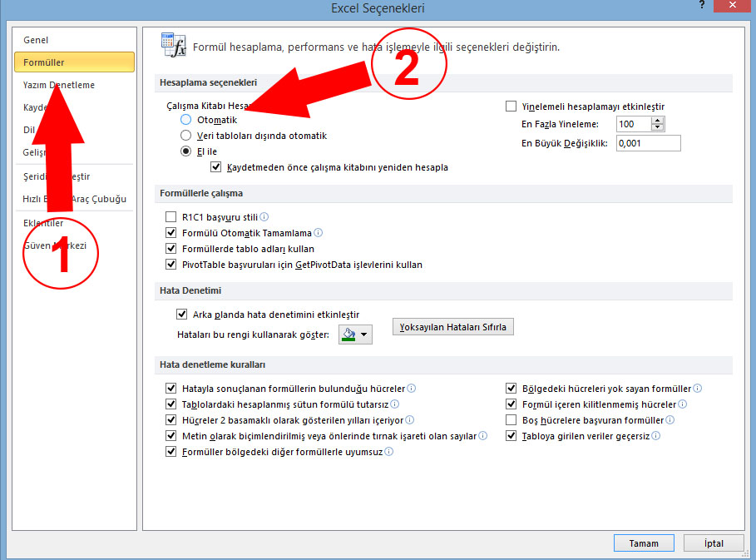Viewport: 756px width, 560px height.
Task: Disable Arka planda hata denetimini etkinleştir
Action: (x=182, y=315)
